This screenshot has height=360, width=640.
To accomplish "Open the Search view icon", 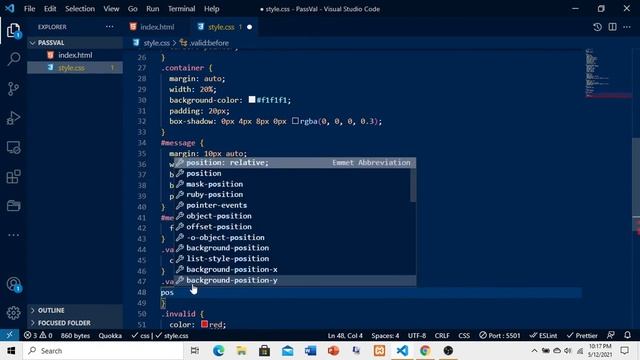I will point(13,59).
